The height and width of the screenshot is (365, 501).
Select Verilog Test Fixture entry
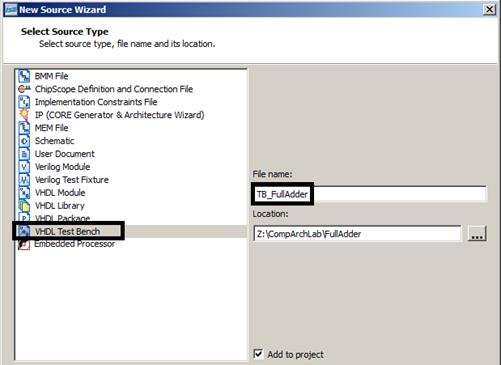pos(72,180)
